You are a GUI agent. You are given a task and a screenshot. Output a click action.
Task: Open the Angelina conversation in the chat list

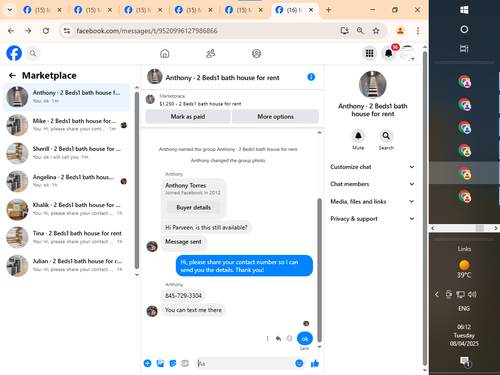pyautogui.click(x=67, y=181)
